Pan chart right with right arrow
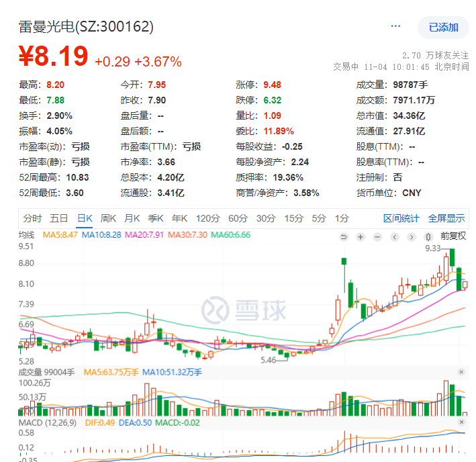Image resolution: width=476 pixels, height=462 pixels. pyautogui.click(x=412, y=237)
